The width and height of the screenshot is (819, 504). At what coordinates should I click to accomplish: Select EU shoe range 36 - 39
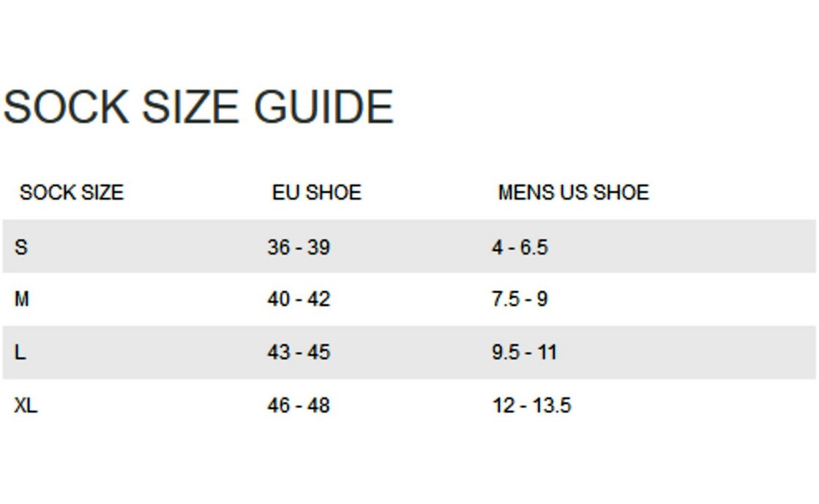(x=299, y=247)
